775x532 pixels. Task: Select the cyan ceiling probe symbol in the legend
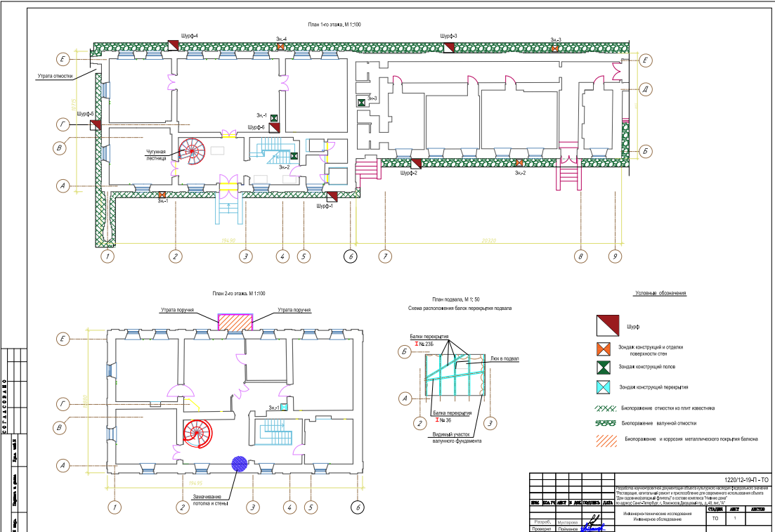pyautogui.click(x=603, y=387)
